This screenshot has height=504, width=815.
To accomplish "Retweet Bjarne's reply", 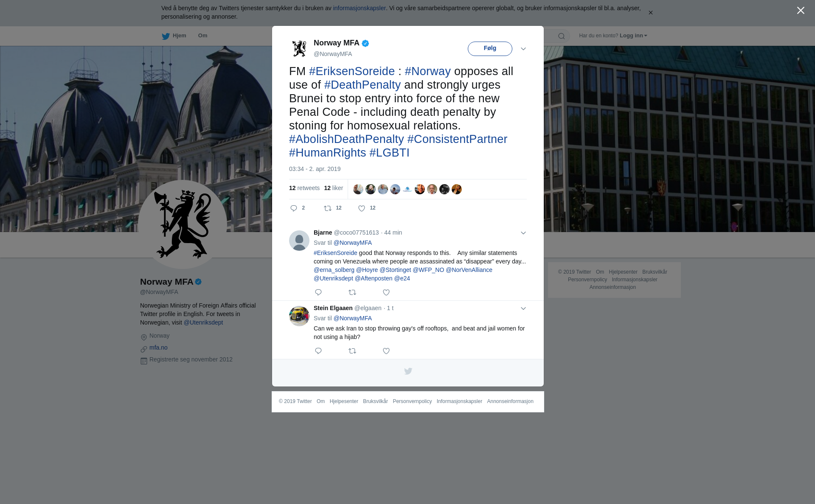I will click(352, 292).
